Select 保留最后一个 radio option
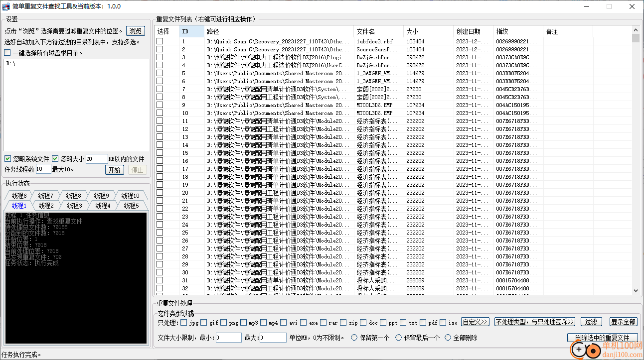The width and height of the screenshot is (644, 360). click(398, 338)
